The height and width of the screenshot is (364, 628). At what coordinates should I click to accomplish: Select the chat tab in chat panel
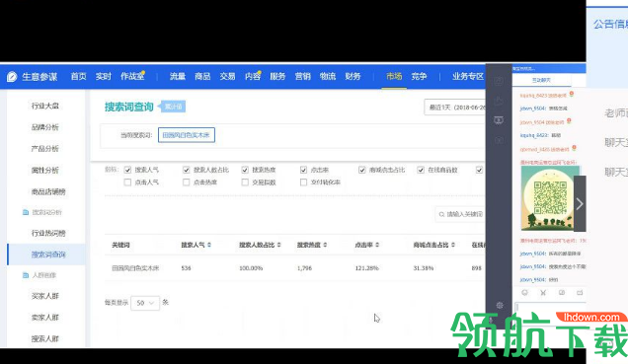[541, 80]
